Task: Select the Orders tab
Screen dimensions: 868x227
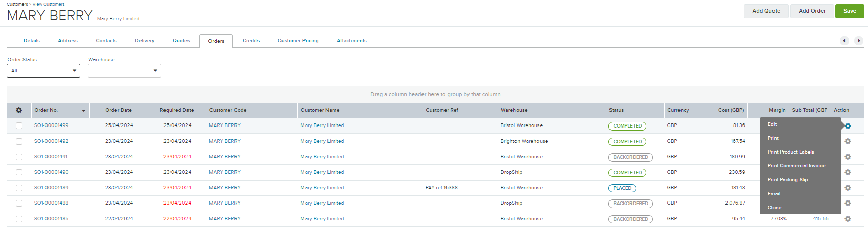Action: [216, 41]
